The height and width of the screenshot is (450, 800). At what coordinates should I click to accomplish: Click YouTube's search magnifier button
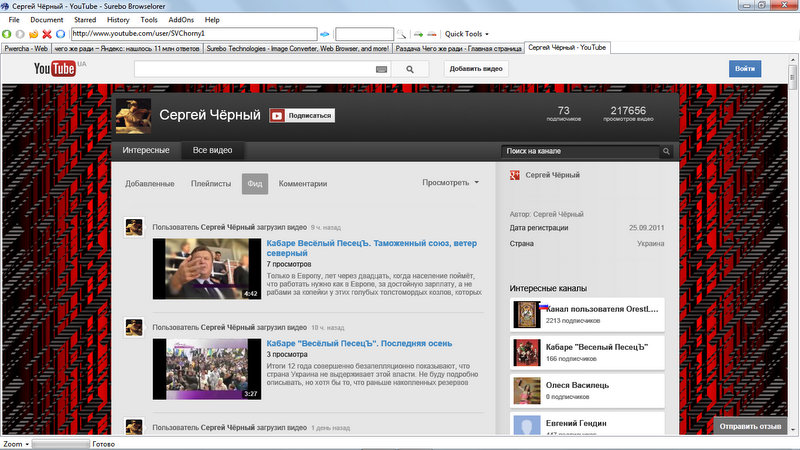[410, 69]
